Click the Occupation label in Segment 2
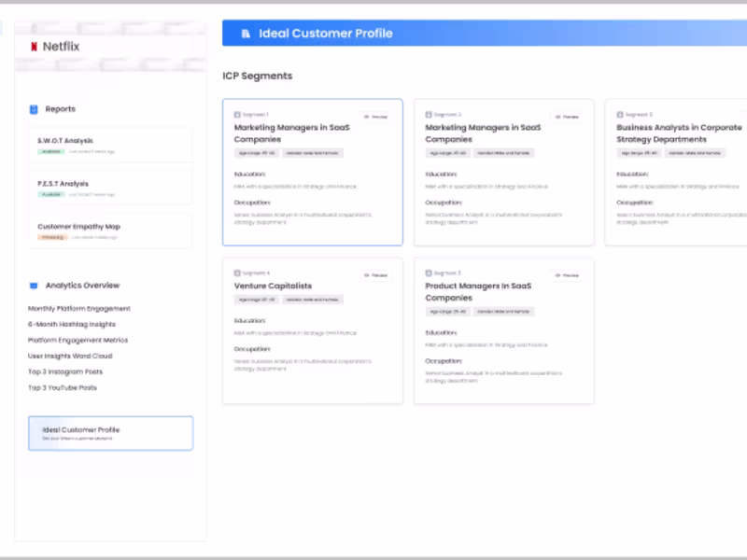The image size is (747, 560). click(x=444, y=203)
